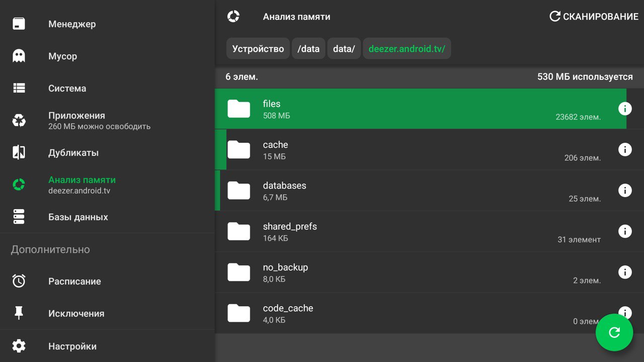Click 260 МБ можно освободить subtitle
Screen dimensions: 644x362
[x=99, y=127]
